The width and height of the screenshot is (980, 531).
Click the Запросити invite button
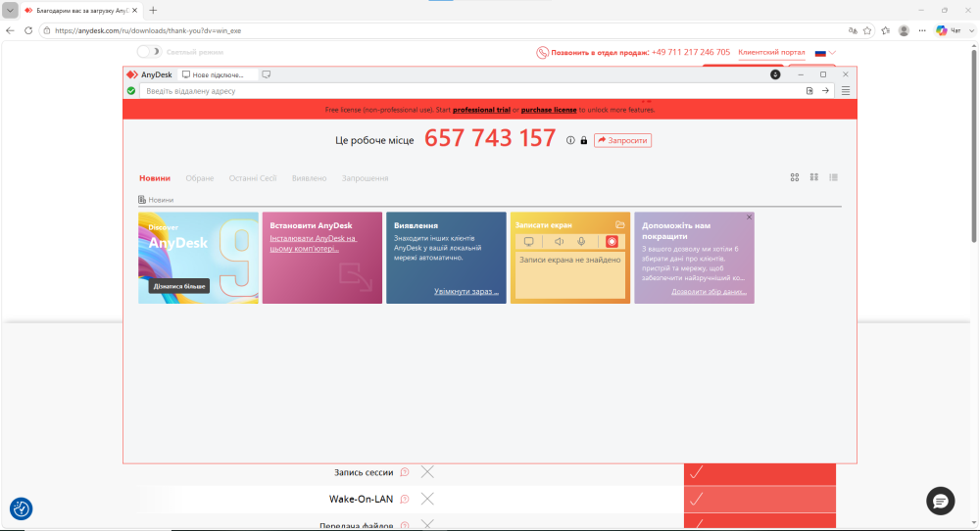point(622,140)
